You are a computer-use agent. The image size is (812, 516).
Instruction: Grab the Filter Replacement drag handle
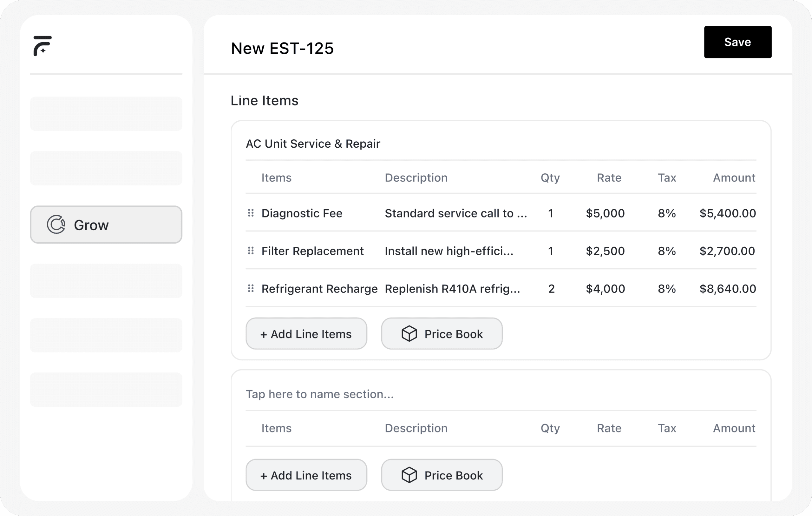251,251
